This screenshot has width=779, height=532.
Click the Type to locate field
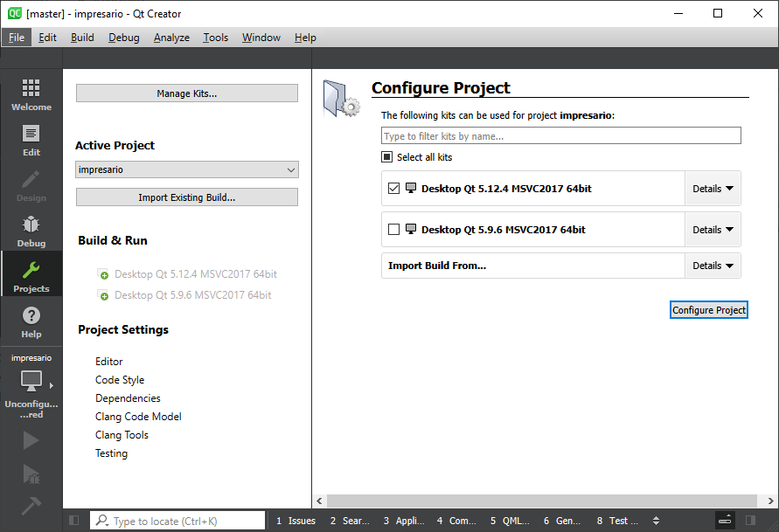point(177,521)
